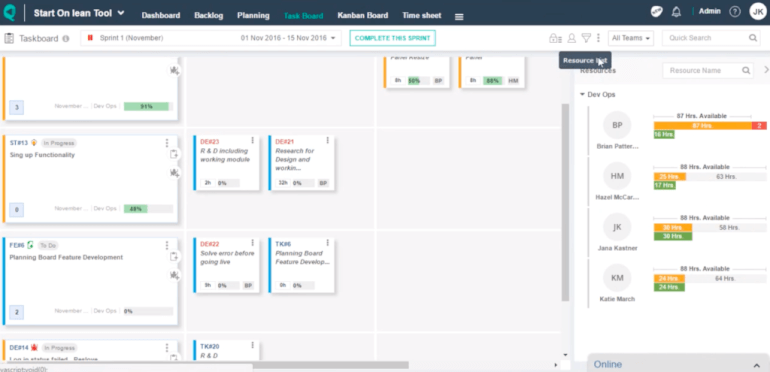Click the help question mark icon
770x372 pixels.
pyautogui.click(x=735, y=12)
